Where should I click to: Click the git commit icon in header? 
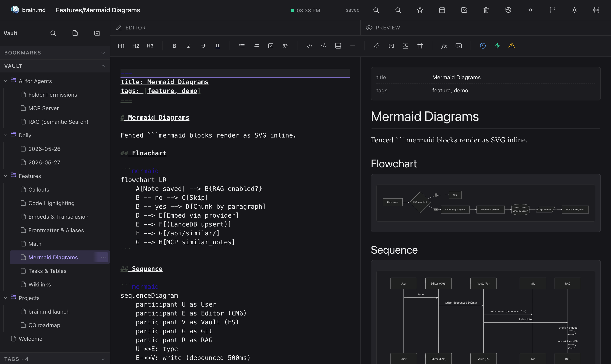coord(530,10)
